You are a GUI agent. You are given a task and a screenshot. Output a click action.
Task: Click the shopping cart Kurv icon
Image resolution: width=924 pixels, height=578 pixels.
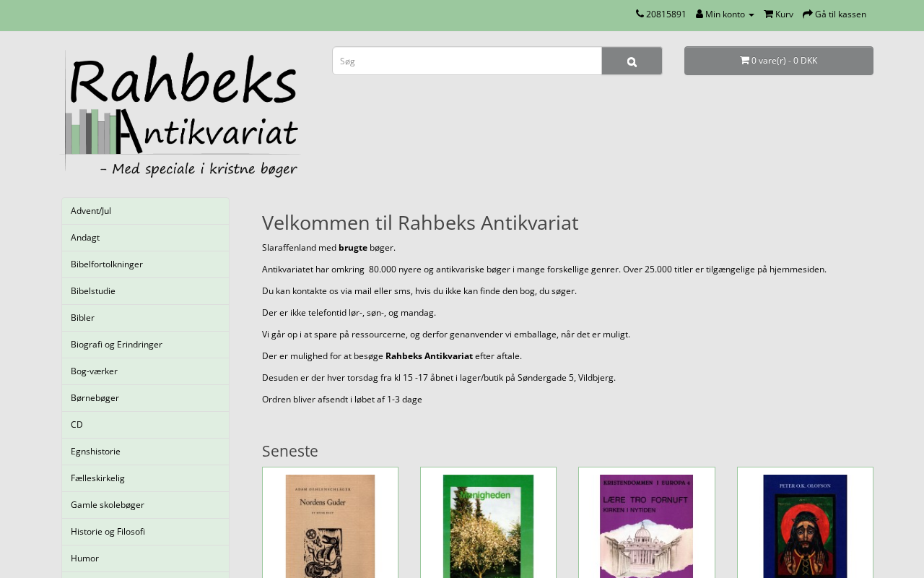click(x=768, y=14)
